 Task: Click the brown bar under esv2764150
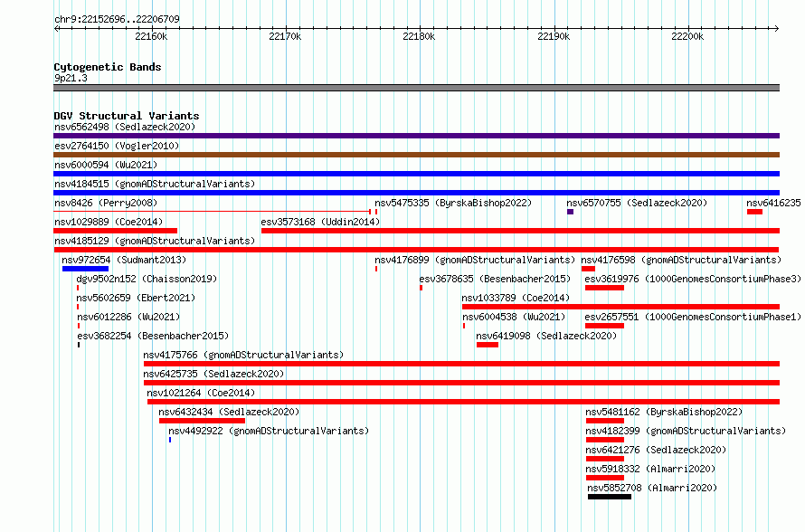coord(416,155)
